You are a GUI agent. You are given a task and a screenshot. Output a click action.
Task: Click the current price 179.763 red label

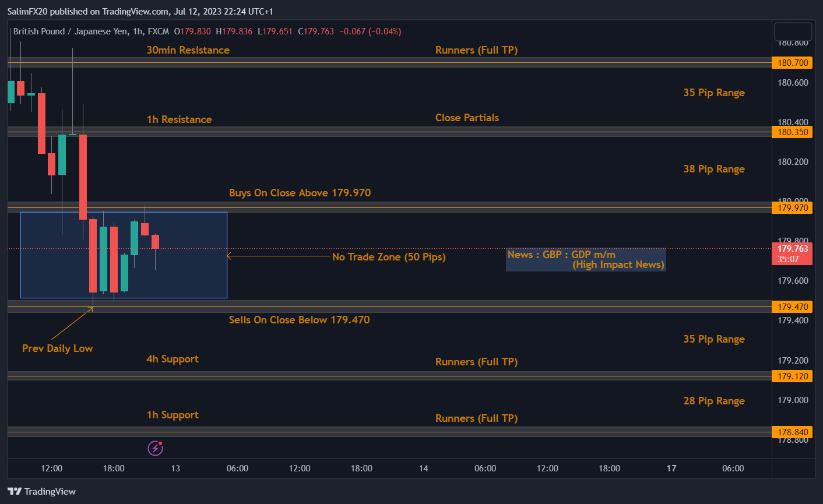pos(792,253)
